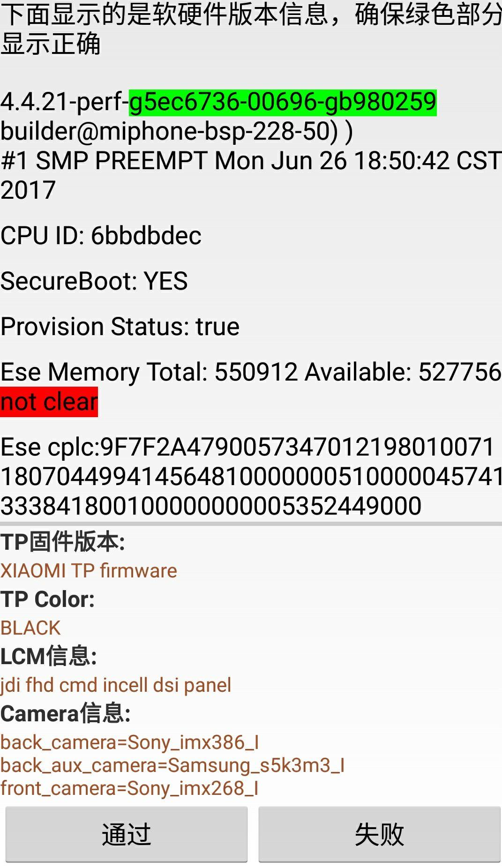Click the XIAOMI TP firmware text
Viewport: 502px width, 868px height.
(89, 570)
